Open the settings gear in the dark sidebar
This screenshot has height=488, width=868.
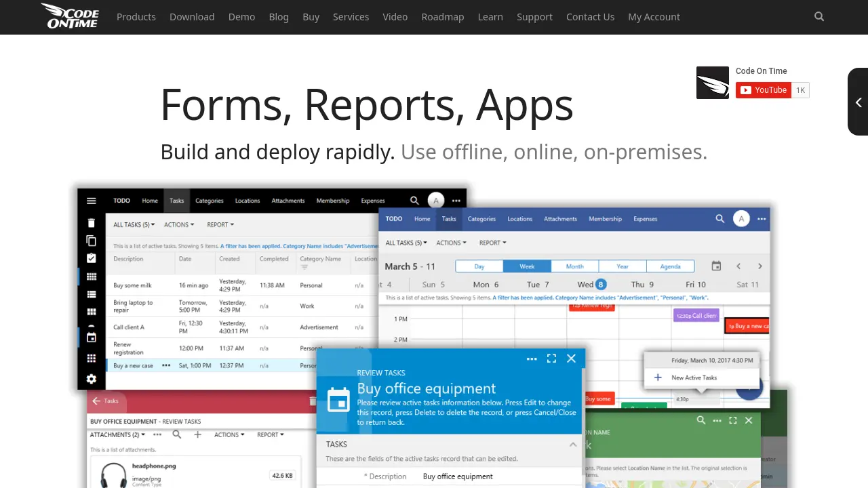(92, 379)
